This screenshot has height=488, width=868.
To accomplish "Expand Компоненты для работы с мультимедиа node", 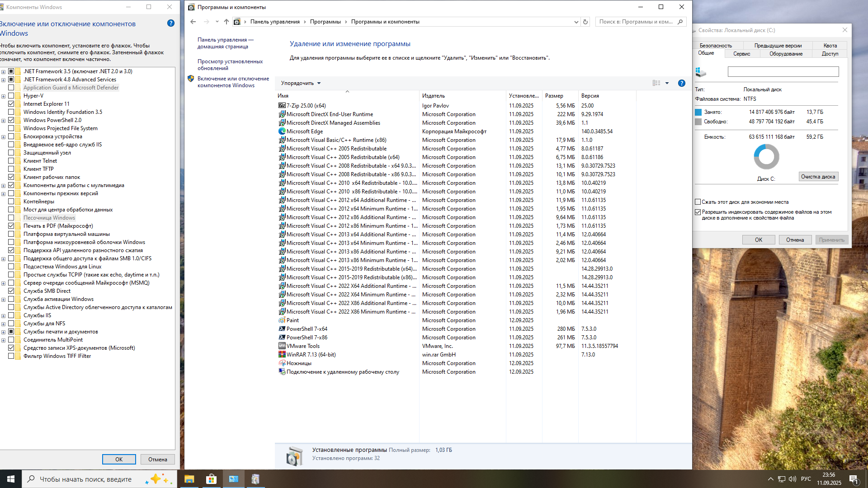I will coord(4,185).
